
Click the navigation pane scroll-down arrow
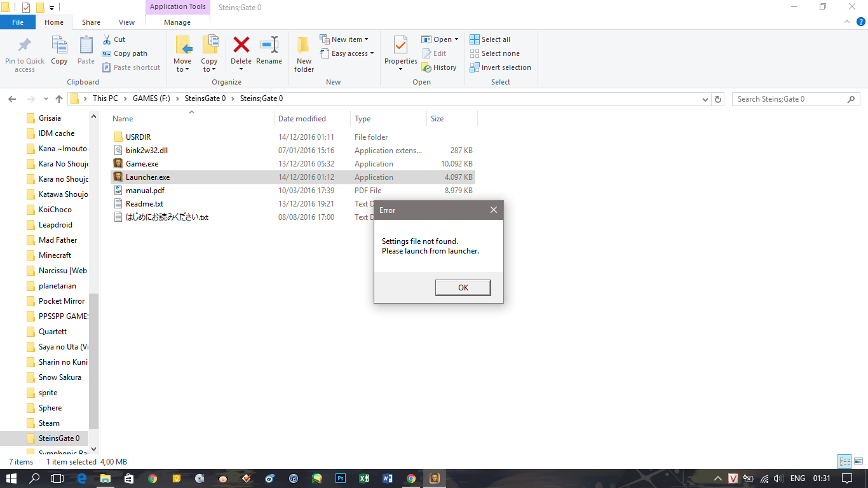(x=94, y=449)
